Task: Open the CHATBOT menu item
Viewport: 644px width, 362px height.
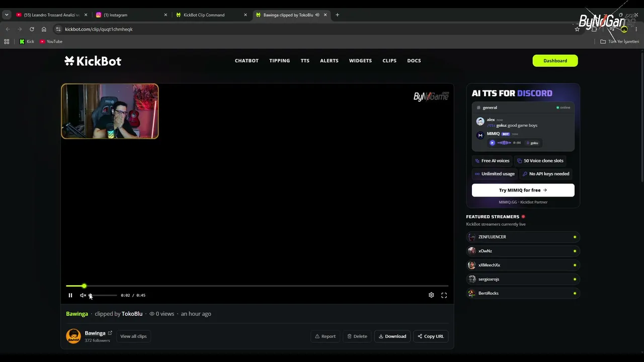Action: click(247, 61)
